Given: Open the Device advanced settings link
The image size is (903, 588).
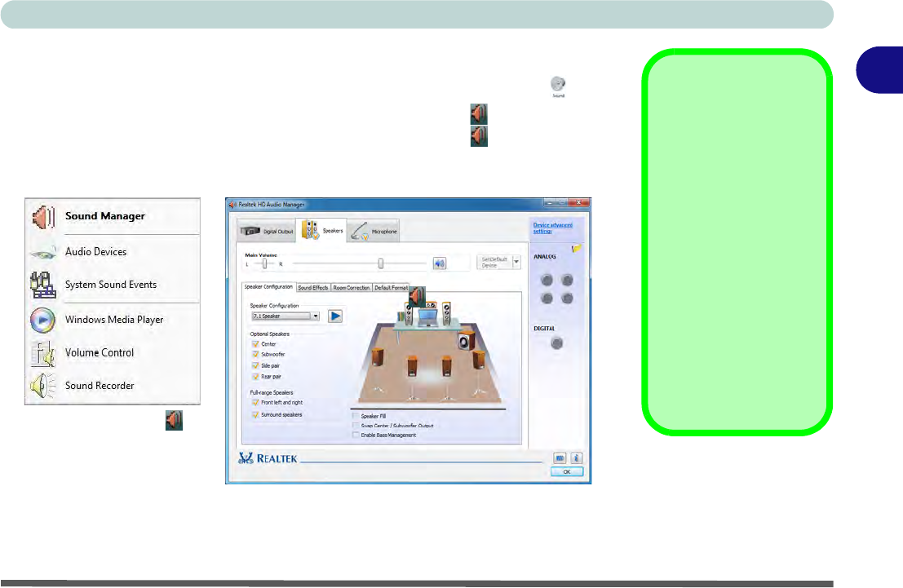Looking at the screenshot, I should (x=552, y=228).
